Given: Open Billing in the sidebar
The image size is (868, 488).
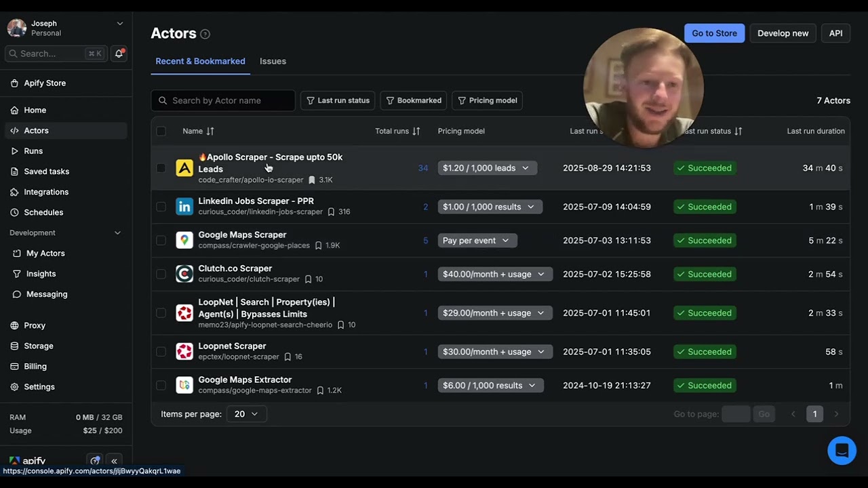Looking at the screenshot, I should [66, 366].
